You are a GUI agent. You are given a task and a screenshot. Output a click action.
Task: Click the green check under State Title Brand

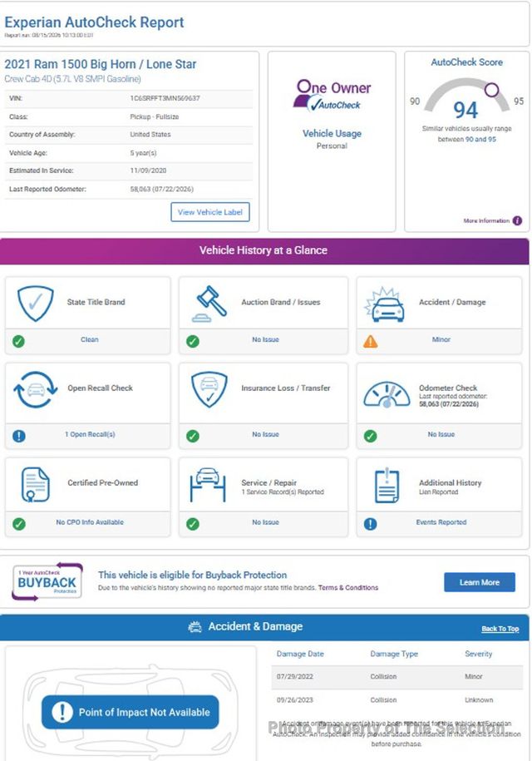(18, 341)
